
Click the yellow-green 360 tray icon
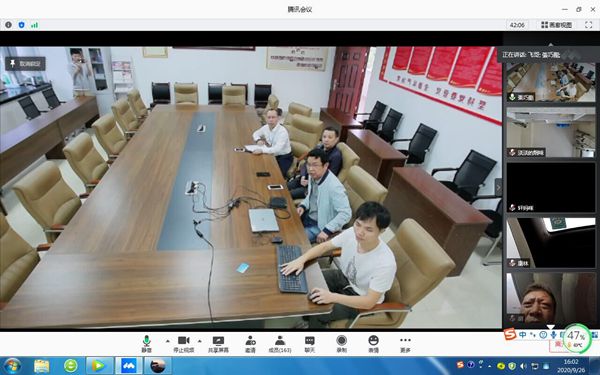501,366
